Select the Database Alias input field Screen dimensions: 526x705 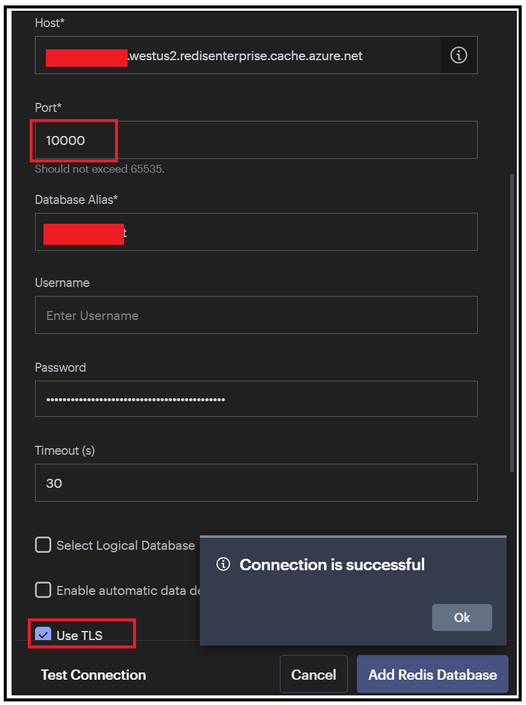[256, 232]
